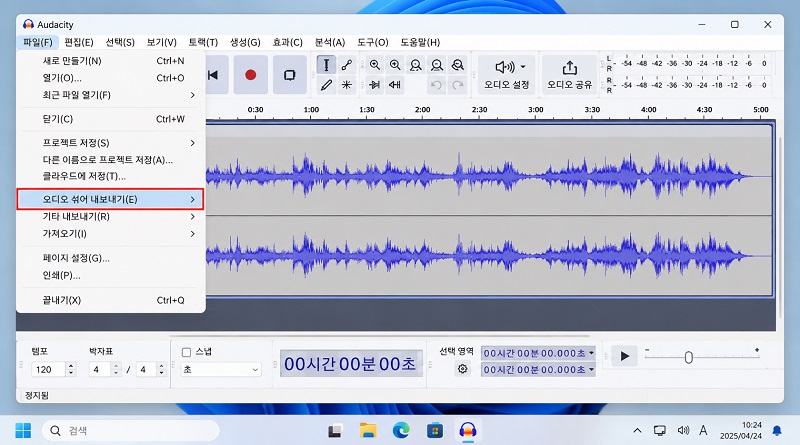Open selection start time format dropdown
Screen dimensions: 800x445
pos(591,353)
